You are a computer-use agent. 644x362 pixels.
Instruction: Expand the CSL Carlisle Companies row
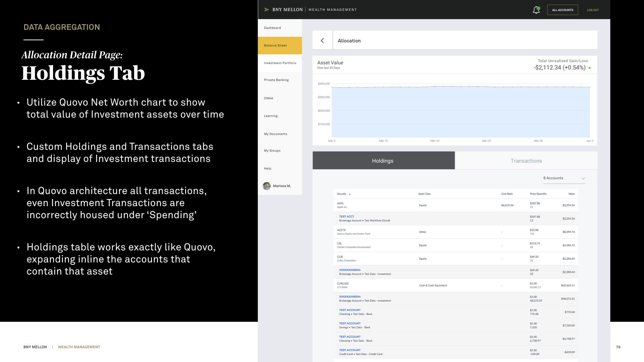(x=456, y=245)
